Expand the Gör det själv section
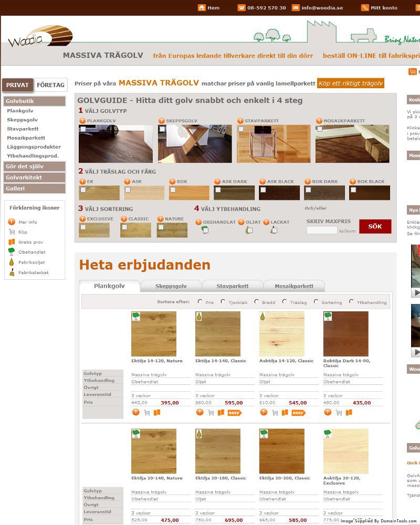This screenshot has width=420, height=525. [x=35, y=166]
